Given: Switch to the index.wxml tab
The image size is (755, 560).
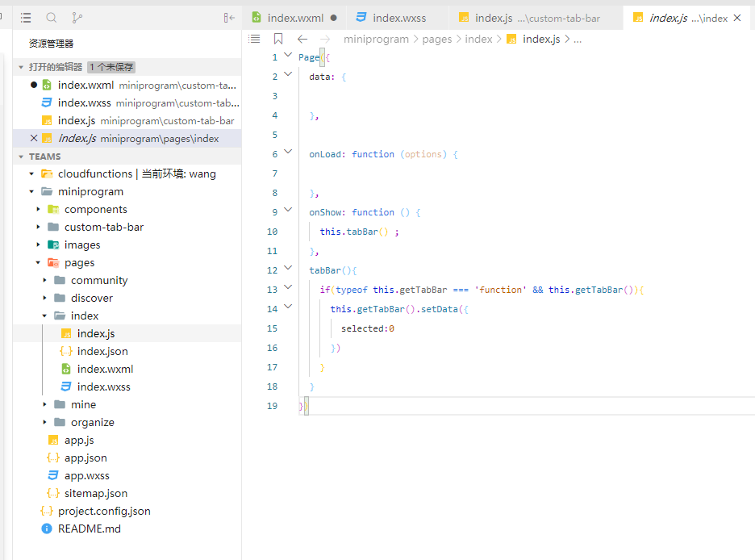Looking at the screenshot, I should pyautogui.click(x=294, y=18).
